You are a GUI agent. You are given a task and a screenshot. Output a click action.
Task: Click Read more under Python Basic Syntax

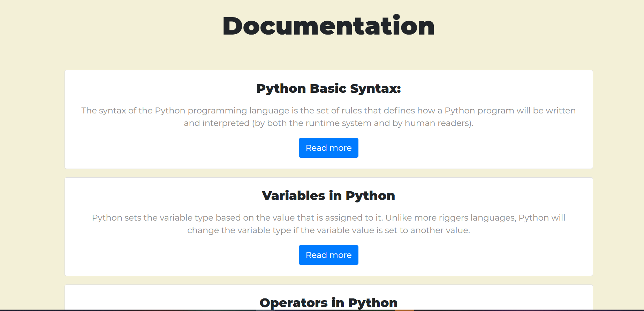(328, 148)
